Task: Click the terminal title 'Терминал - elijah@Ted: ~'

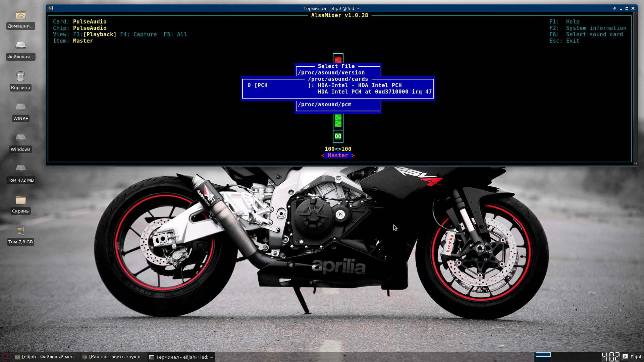Action: point(332,9)
